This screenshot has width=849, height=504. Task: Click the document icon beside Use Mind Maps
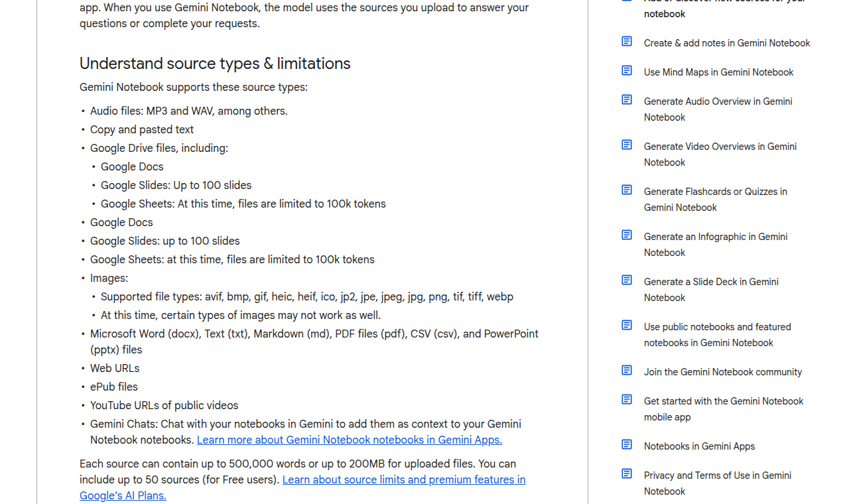click(x=627, y=71)
